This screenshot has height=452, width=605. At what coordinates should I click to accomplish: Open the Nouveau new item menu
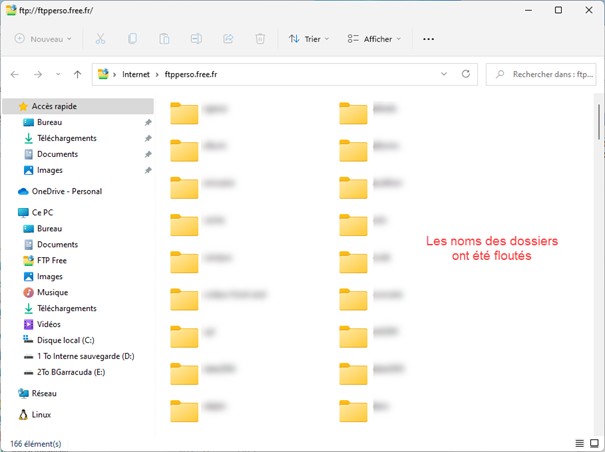pos(43,39)
